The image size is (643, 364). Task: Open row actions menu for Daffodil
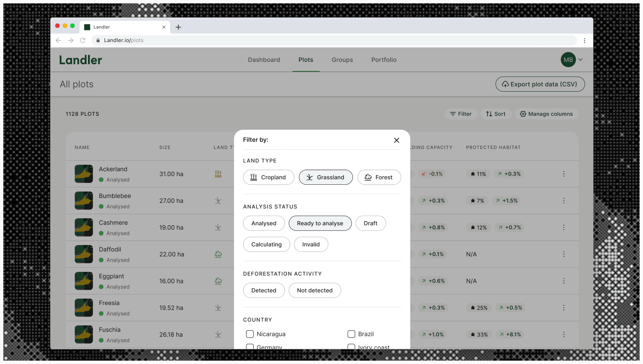[x=564, y=254]
